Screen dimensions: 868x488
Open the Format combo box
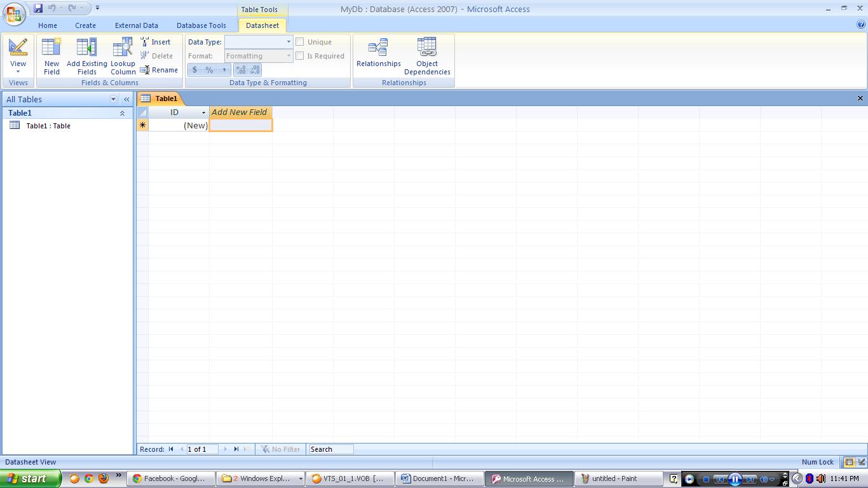[x=259, y=56]
